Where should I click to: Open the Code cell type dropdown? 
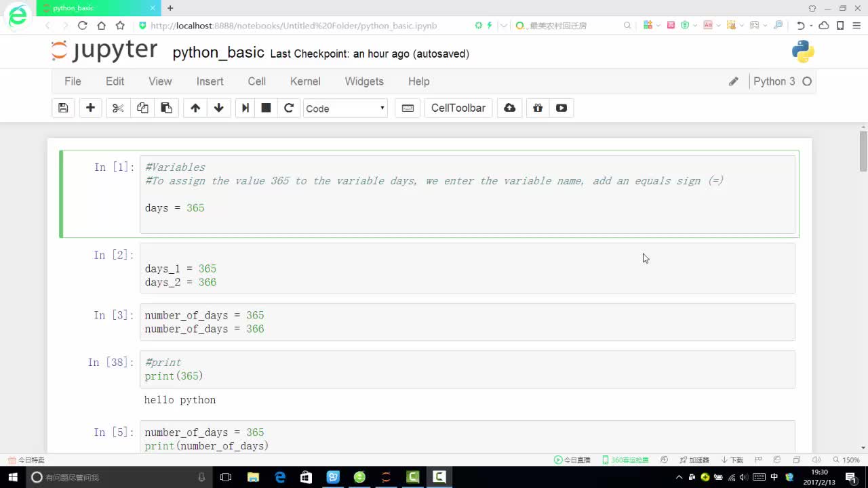[x=345, y=108]
